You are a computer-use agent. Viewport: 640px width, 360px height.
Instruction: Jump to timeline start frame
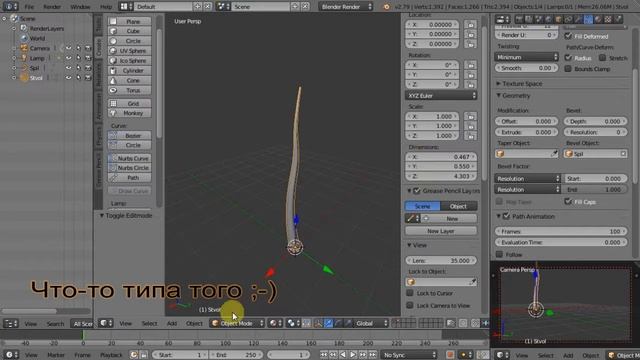(324, 355)
